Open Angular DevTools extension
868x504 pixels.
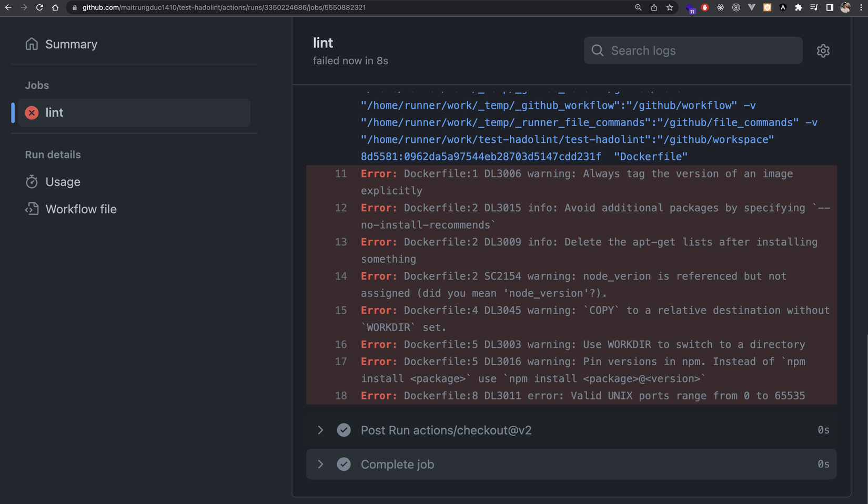(783, 8)
